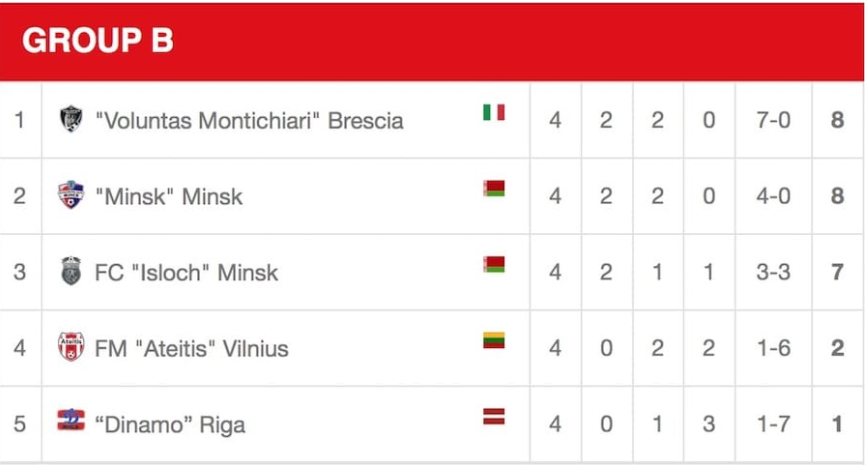Image resolution: width=865 pixels, height=465 pixels.
Task: Click the FM Ateitis club crest
Action: pos(71,346)
